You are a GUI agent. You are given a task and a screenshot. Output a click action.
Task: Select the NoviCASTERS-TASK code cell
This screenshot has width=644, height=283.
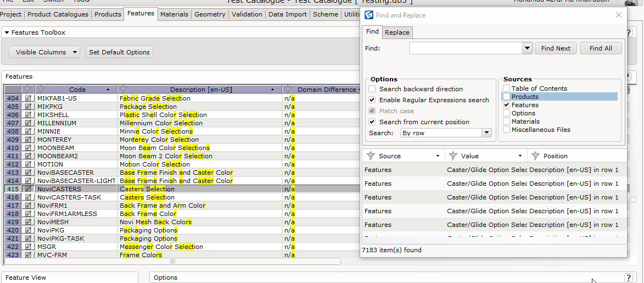click(76, 197)
